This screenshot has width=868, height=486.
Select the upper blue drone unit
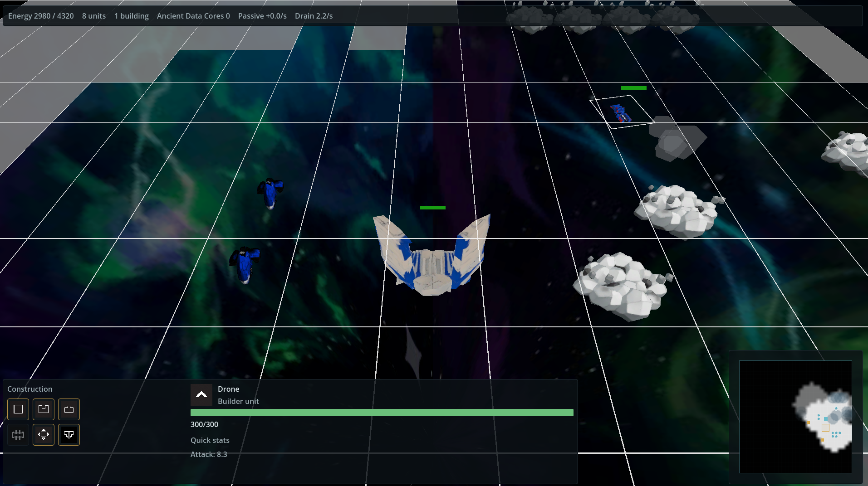[270, 193]
